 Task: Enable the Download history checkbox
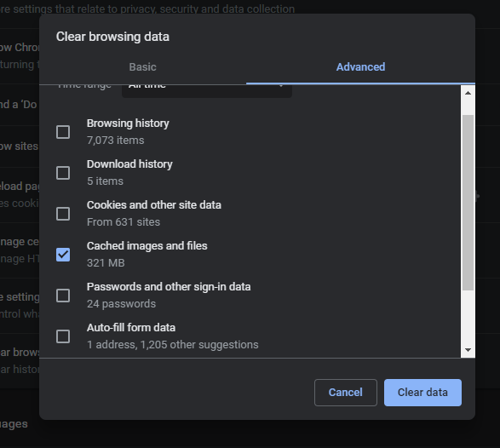pos(63,173)
